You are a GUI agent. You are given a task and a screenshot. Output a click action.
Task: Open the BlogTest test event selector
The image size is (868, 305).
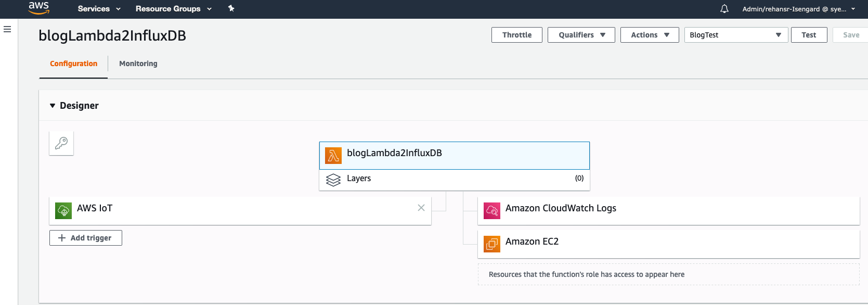[x=735, y=35]
